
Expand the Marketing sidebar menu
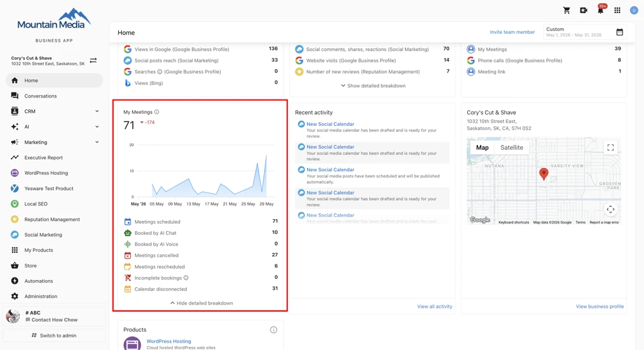pos(97,142)
